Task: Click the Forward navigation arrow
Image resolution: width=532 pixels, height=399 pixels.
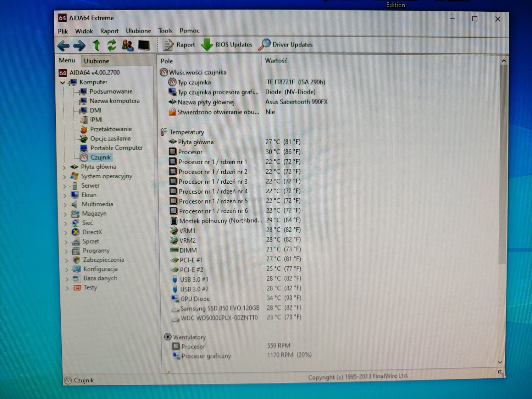Action: pyautogui.click(x=79, y=45)
